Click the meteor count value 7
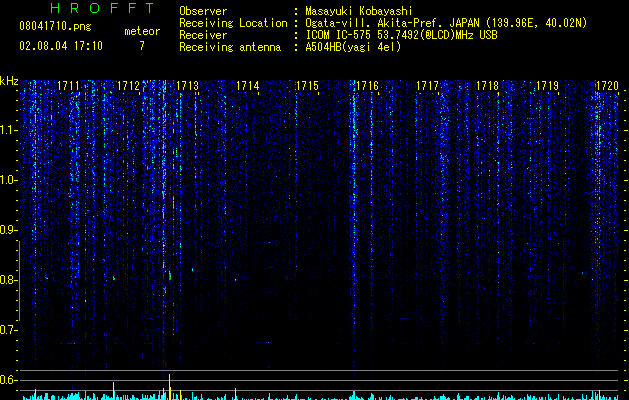 (x=142, y=46)
